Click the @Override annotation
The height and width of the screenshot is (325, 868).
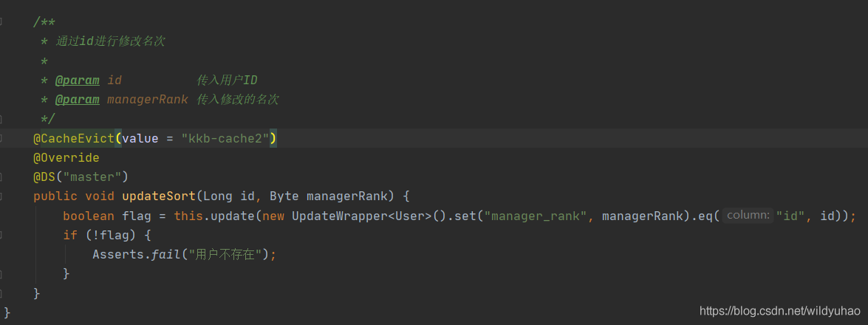pos(66,157)
